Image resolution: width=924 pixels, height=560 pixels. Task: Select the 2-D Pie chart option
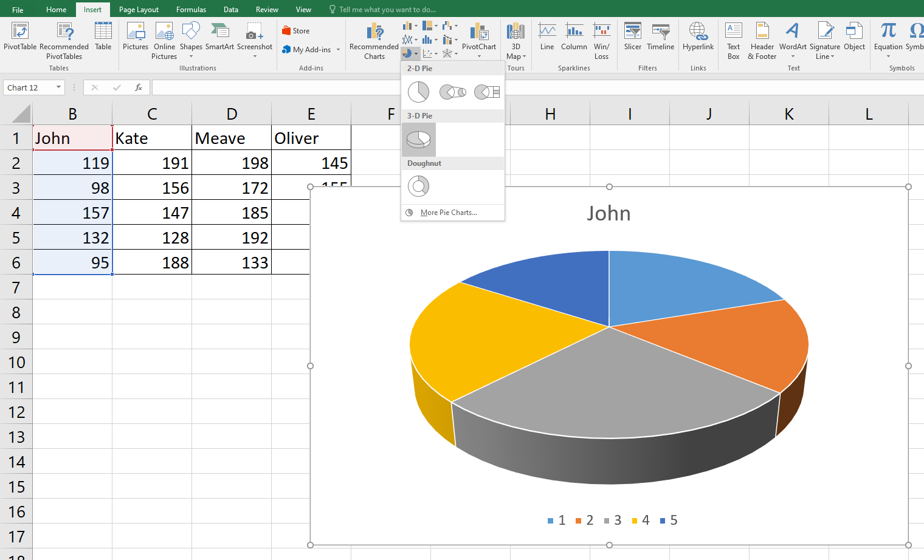click(x=418, y=92)
